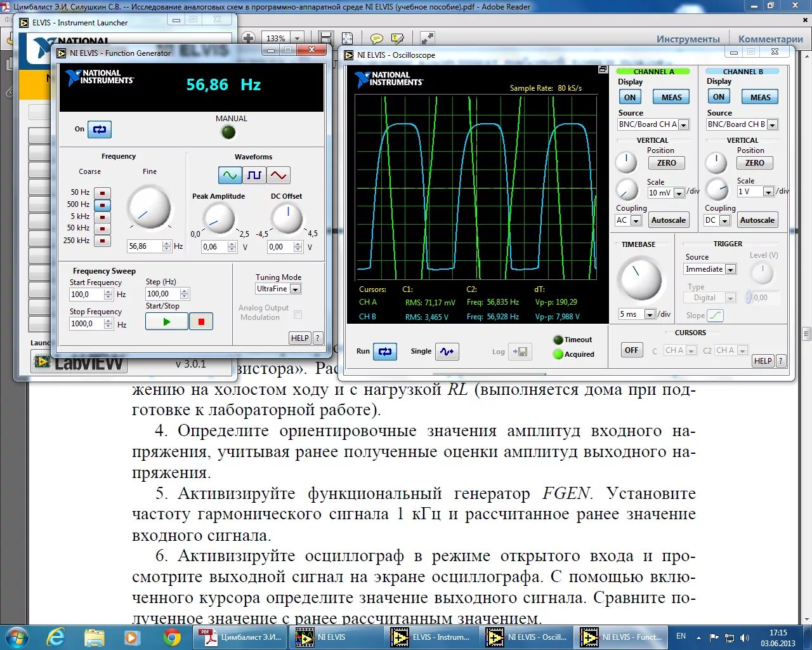Click the Fine frequency knob
Image resolution: width=812 pixels, height=650 pixels.
pyautogui.click(x=149, y=208)
